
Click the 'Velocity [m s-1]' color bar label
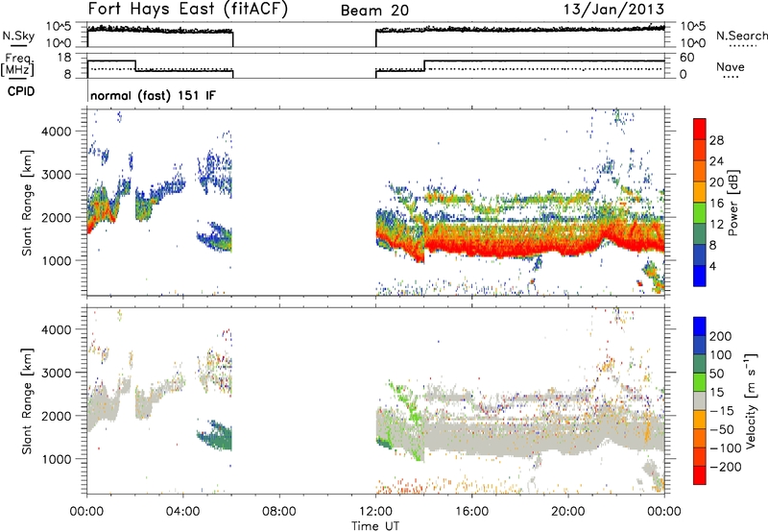750,400
